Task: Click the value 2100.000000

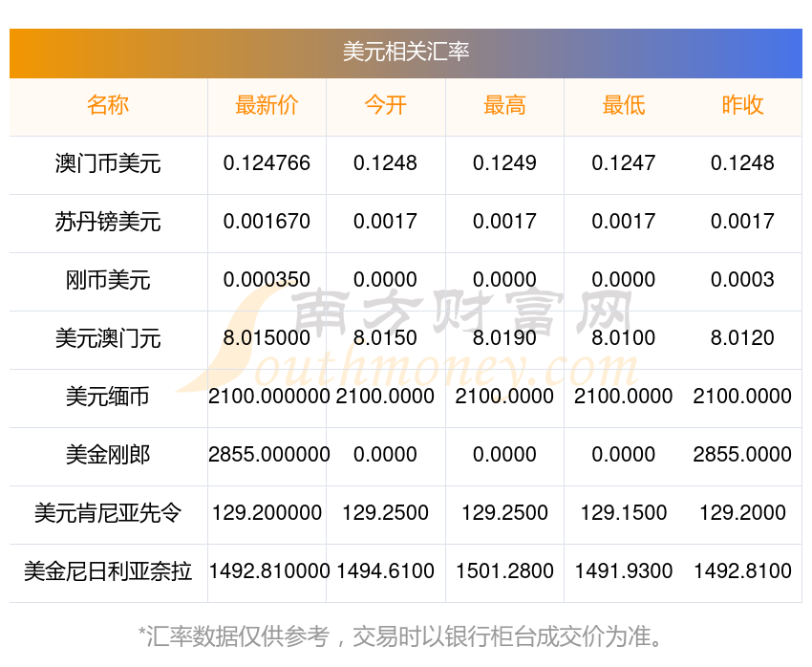Action: tap(268, 397)
